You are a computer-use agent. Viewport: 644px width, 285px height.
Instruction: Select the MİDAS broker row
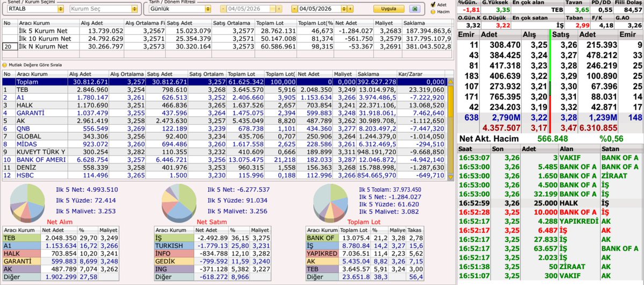[225, 144]
